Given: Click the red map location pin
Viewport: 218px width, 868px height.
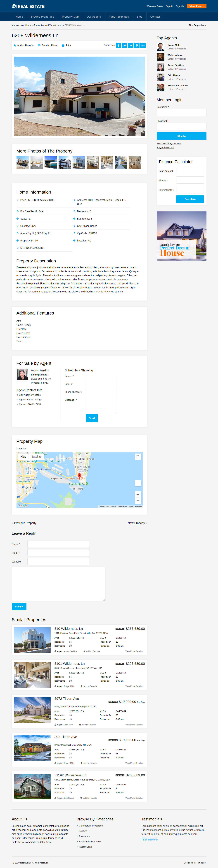Looking at the screenshot, I should (x=80, y=476).
